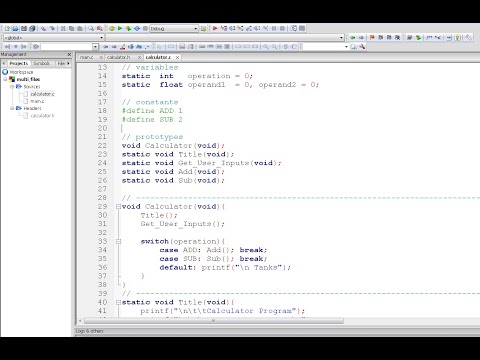Close the Management panel
480x360 pixels.
69,54
